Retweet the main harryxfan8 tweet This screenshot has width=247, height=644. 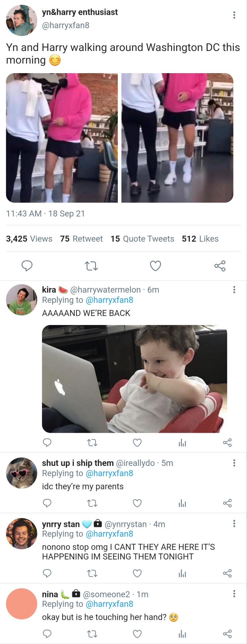tap(91, 266)
